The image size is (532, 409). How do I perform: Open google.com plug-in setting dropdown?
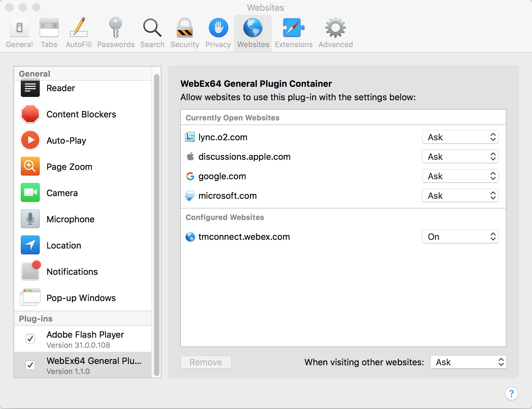click(460, 176)
